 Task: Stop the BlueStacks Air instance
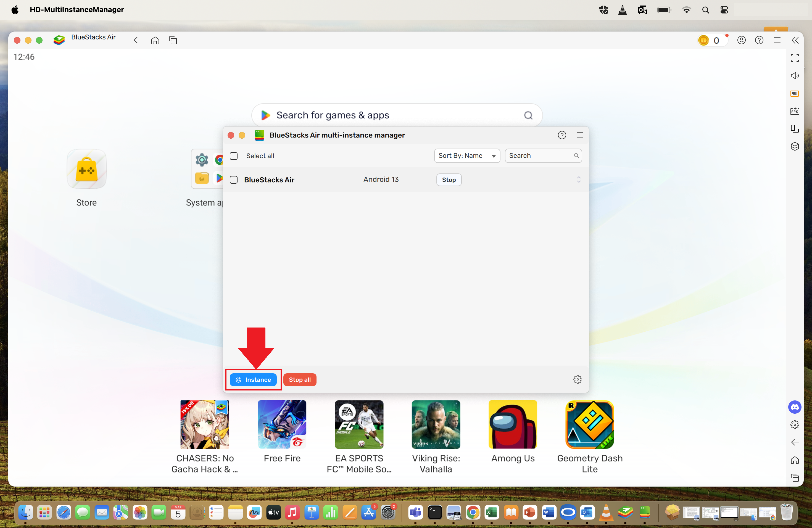coord(449,180)
